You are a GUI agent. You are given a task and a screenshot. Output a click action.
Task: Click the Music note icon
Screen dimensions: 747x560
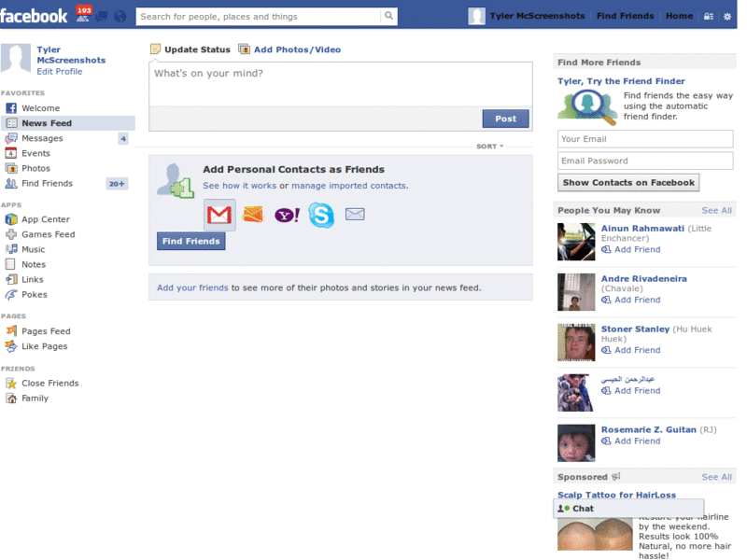coord(11,249)
